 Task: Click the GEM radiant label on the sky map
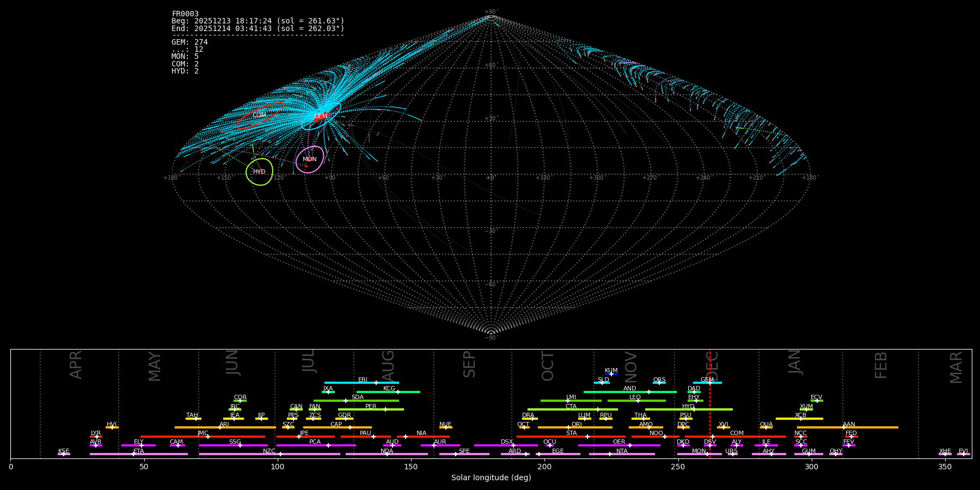(321, 117)
